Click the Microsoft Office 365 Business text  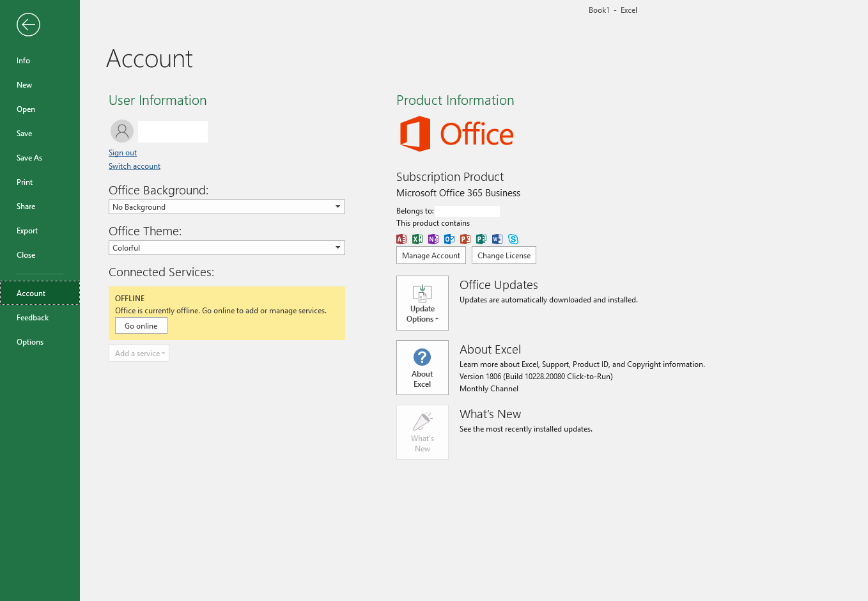[458, 193]
